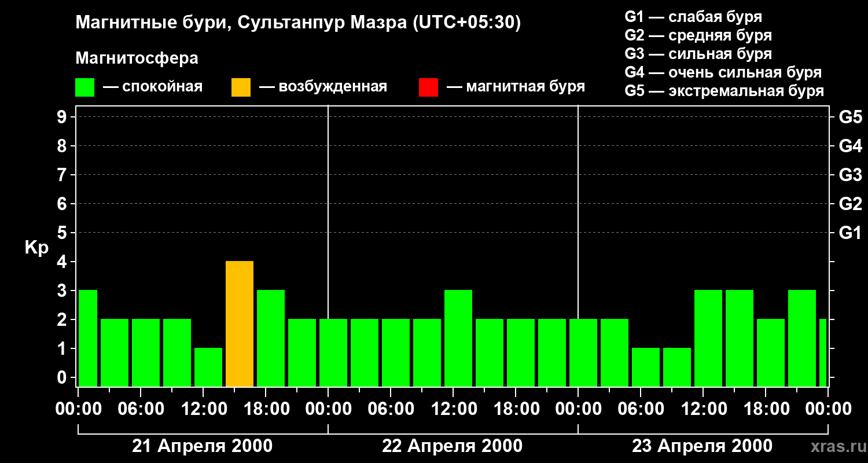
Task: Click the 'G4 — очень сильная буря' description
Action: pyautogui.click(x=723, y=72)
